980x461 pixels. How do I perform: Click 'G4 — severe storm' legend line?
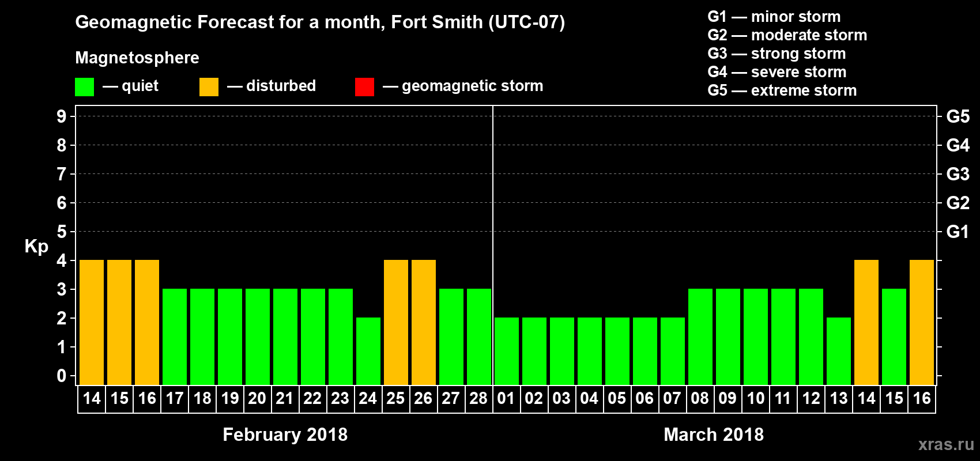click(x=777, y=72)
